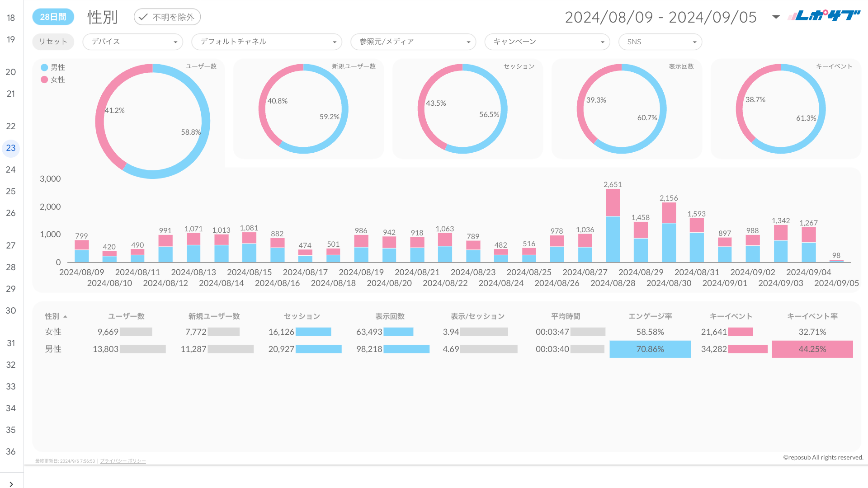Select page 30 in the sidebar

click(x=11, y=310)
